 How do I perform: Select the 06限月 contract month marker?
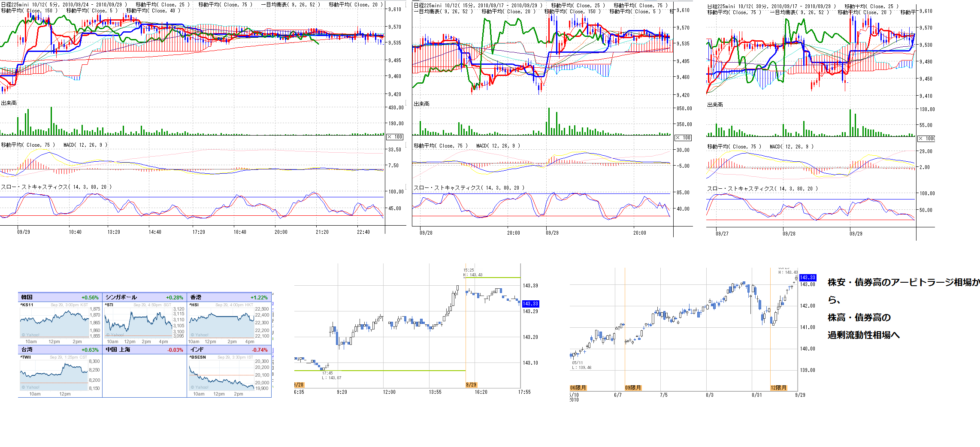tap(578, 388)
